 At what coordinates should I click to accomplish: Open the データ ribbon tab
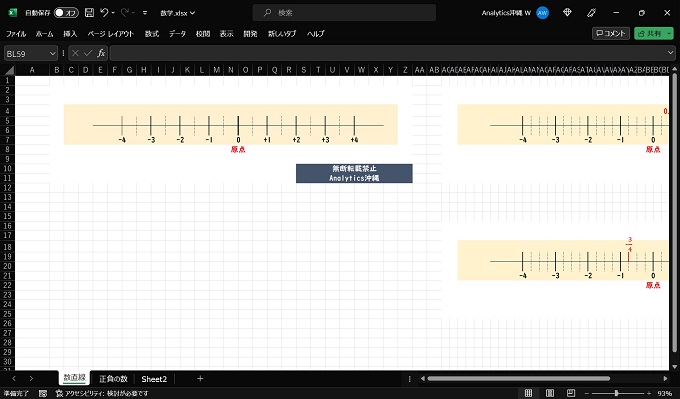tap(177, 33)
